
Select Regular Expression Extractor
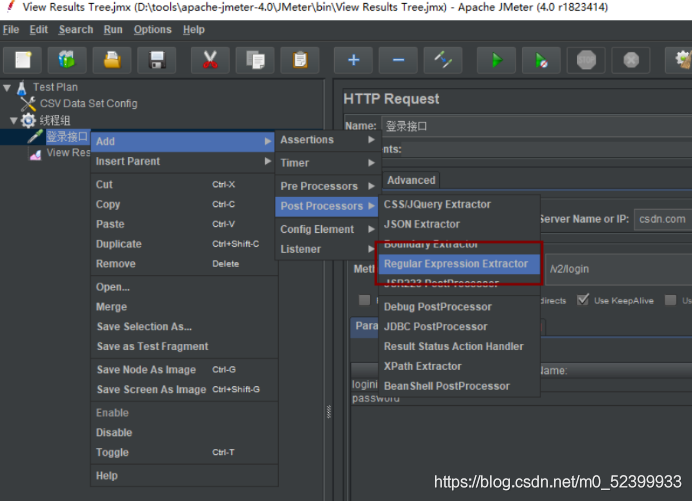click(x=459, y=264)
